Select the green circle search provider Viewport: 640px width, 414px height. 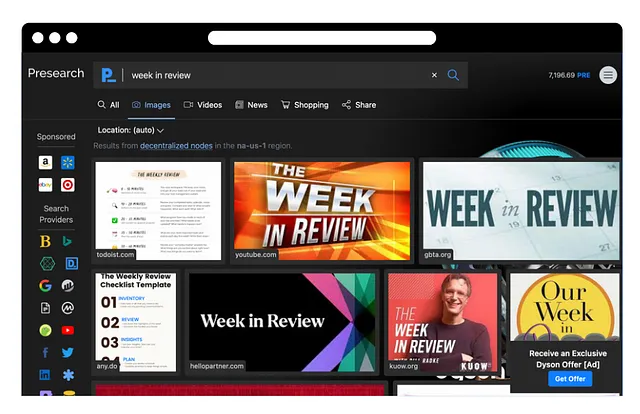(45, 330)
